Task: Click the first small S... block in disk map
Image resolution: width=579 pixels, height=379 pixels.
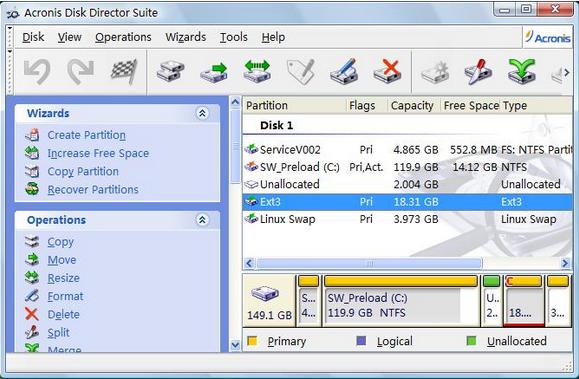Action: pos(308,300)
